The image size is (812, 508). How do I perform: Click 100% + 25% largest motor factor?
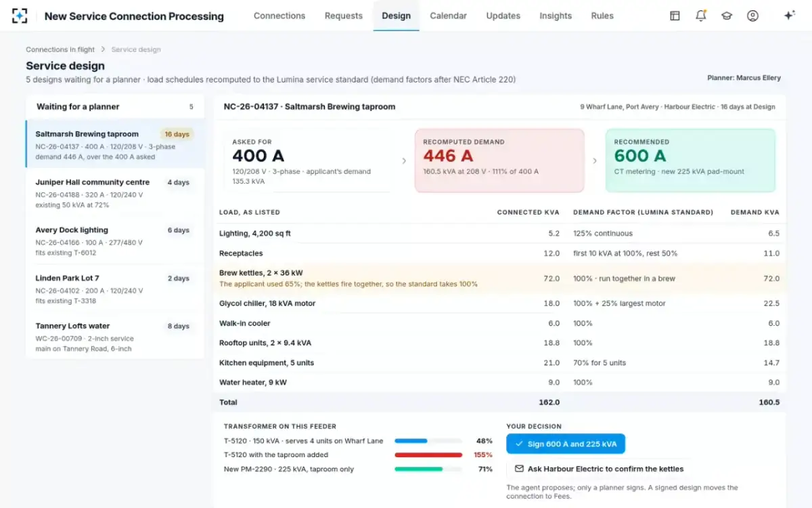(619, 303)
